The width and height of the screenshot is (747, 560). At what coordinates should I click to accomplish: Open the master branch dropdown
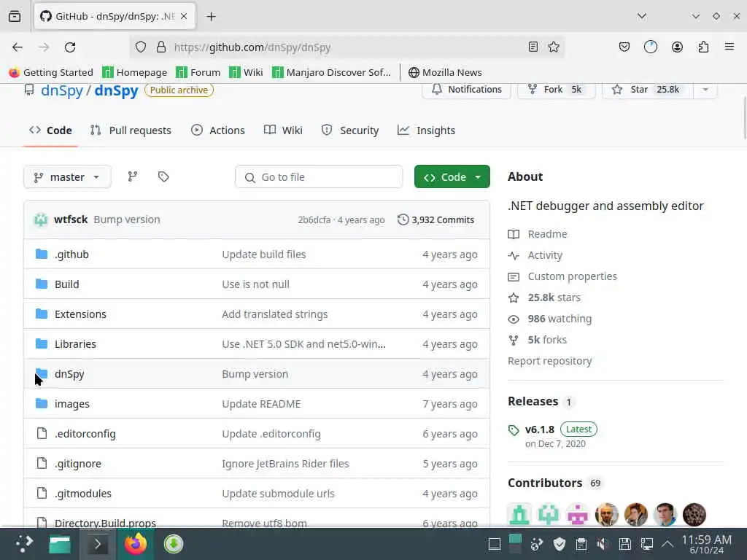67,177
